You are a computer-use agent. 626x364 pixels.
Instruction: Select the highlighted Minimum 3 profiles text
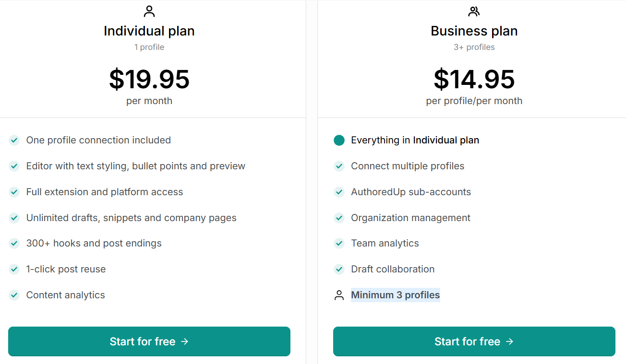[x=396, y=295]
